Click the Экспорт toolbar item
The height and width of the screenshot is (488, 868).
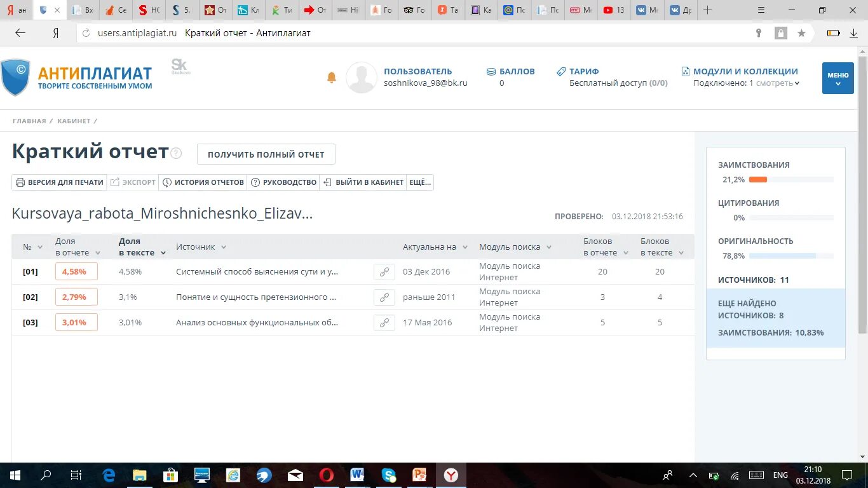pyautogui.click(x=133, y=182)
